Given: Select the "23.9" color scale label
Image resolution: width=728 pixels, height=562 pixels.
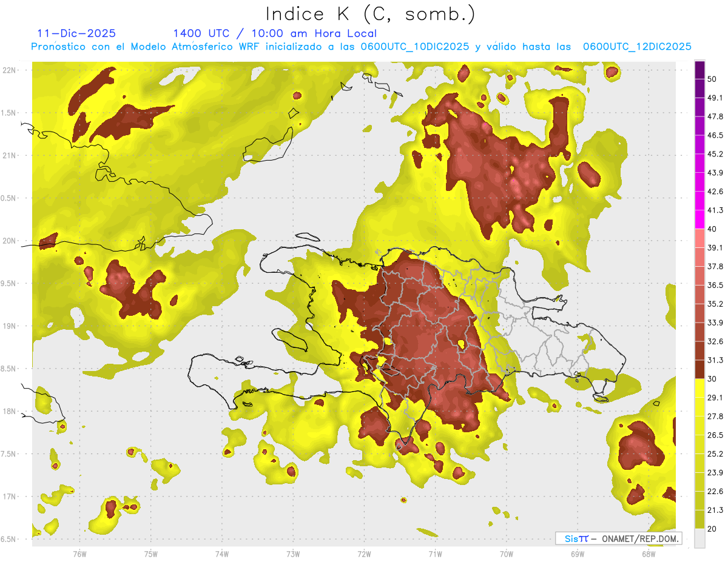Looking at the screenshot, I should coord(715,473).
